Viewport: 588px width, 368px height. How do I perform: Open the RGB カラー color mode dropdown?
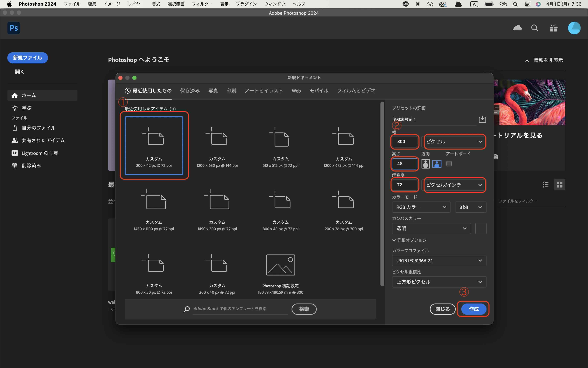click(x=421, y=207)
